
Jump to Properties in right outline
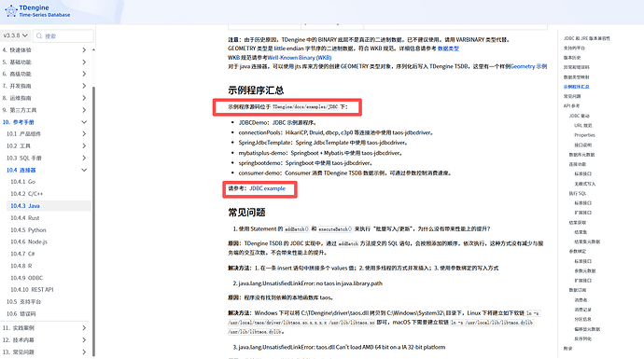coord(584,135)
